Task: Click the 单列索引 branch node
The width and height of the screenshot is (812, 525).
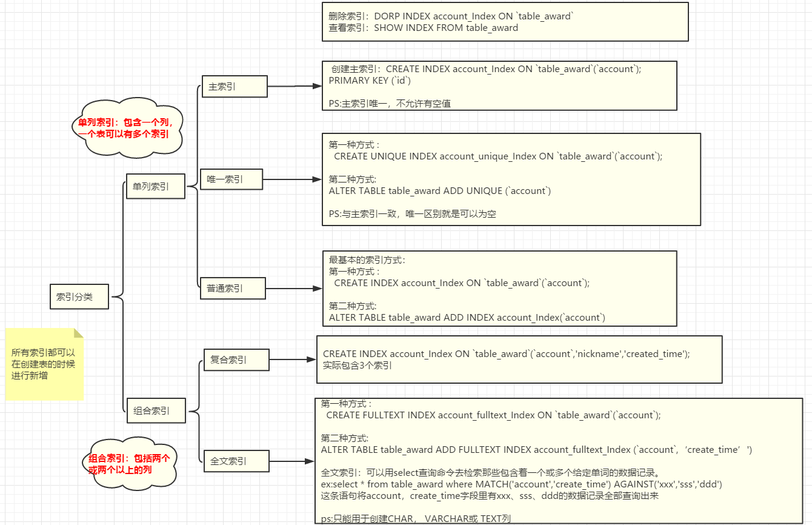Action: 155,186
